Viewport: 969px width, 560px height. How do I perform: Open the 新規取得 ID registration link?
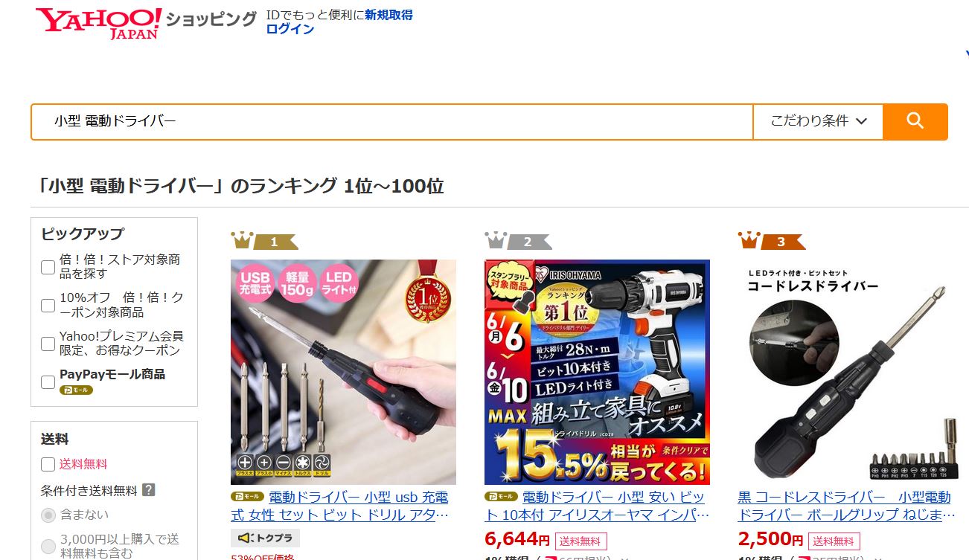coord(388,15)
